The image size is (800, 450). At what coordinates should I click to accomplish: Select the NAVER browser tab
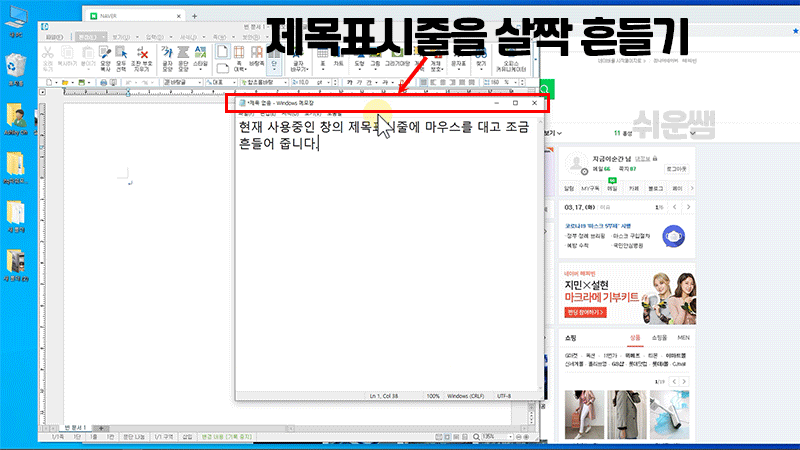[135, 16]
